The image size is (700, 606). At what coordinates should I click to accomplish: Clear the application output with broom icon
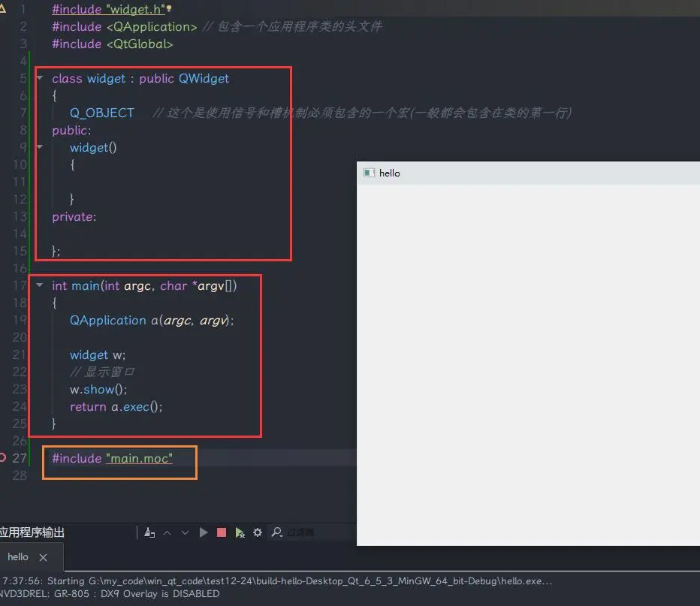click(149, 532)
